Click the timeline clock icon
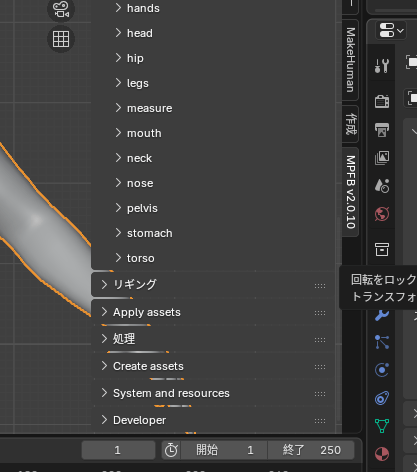Image resolution: width=417 pixels, height=472 pixels. [171, 450]
